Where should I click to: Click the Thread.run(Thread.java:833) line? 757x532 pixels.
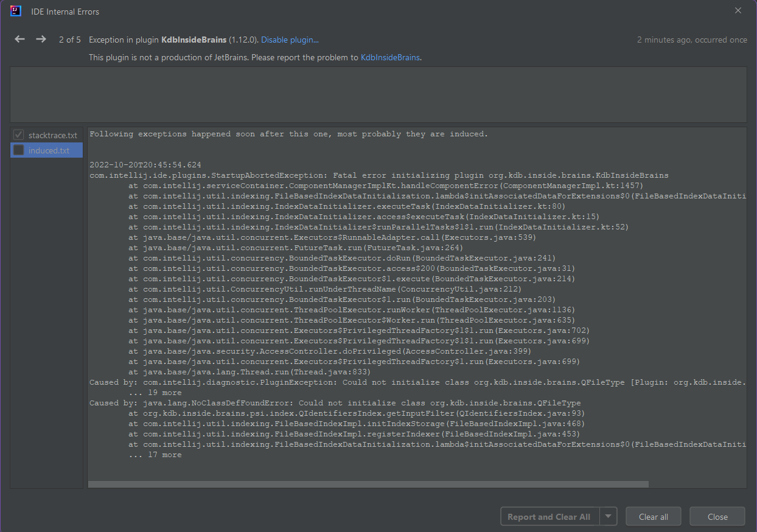(249, 372)
